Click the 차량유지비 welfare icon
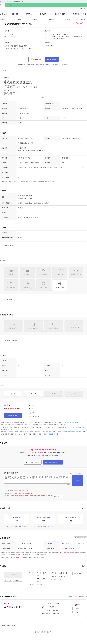The image size is (87, 644). 43,272
